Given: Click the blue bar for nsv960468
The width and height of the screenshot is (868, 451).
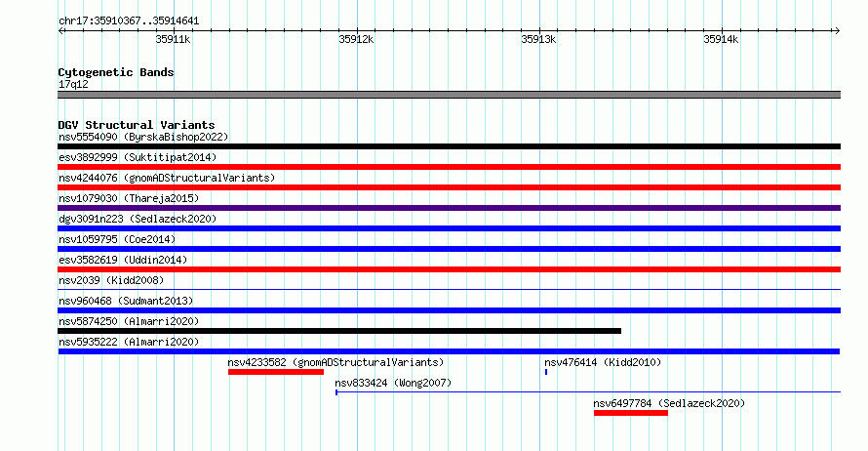Looking at the screenshot, I should coord(449,310).
